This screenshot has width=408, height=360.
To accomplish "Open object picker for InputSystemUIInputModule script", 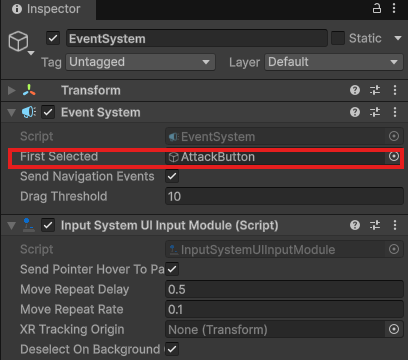I will tap(394, 249).
